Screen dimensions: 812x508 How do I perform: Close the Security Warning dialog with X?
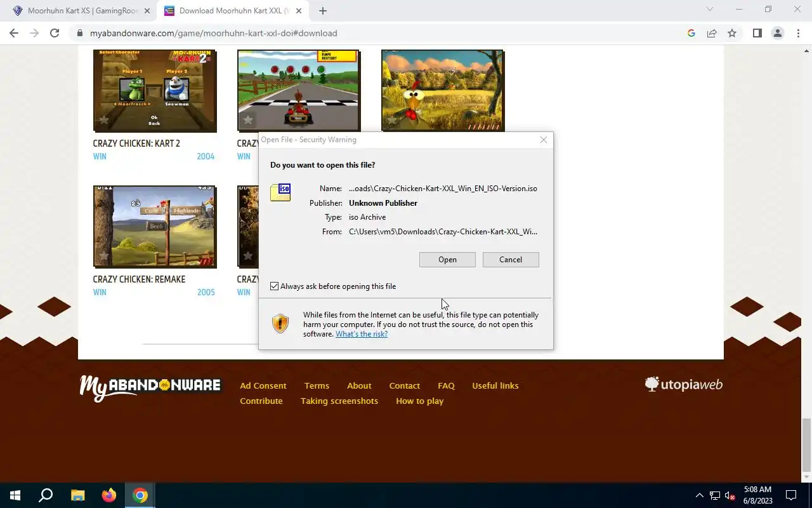(544, 140)
